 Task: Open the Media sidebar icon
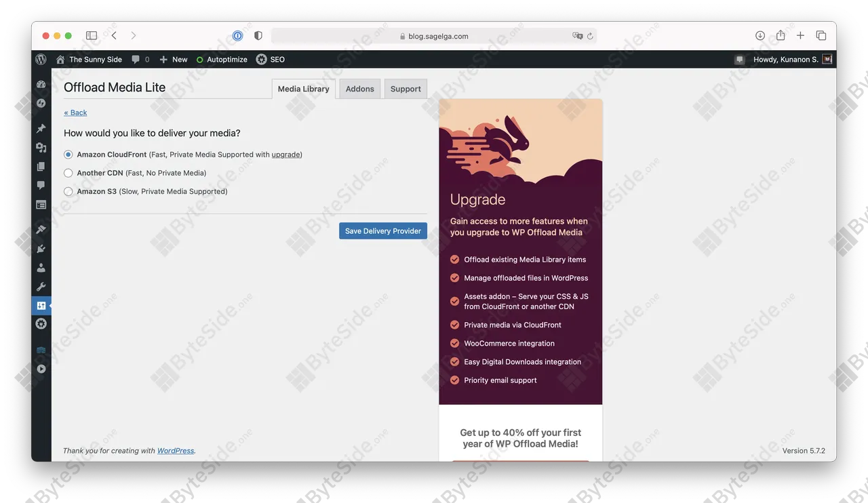click(x=41, y=148)
